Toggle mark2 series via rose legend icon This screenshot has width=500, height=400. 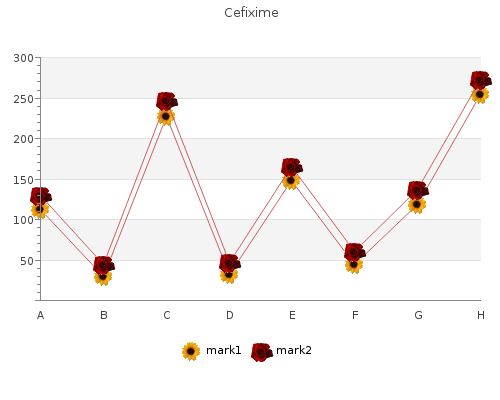[x=262, y=352]
